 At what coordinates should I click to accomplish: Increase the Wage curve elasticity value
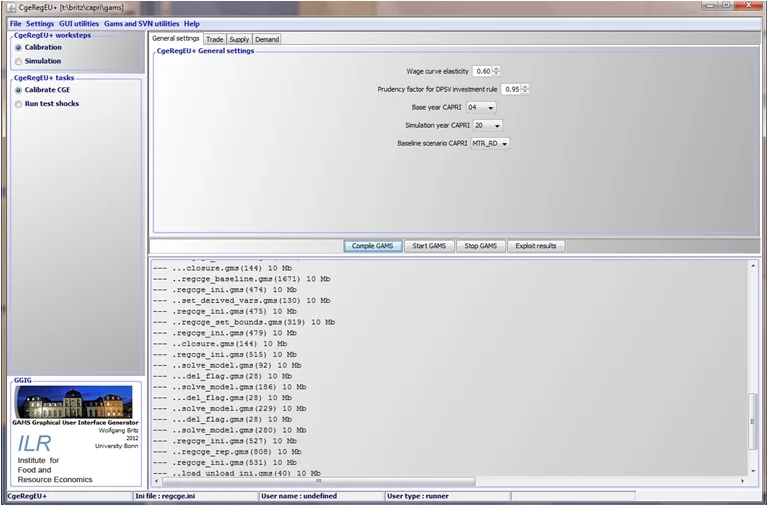[x=497, y=68]
